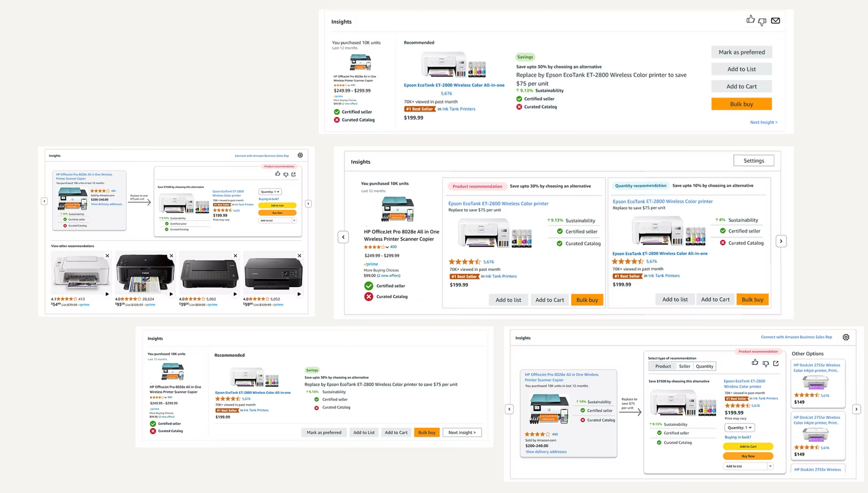Click View delivery addresses in Other Options panel
Screen dimensions: 868x493
[x=546, y=452]
